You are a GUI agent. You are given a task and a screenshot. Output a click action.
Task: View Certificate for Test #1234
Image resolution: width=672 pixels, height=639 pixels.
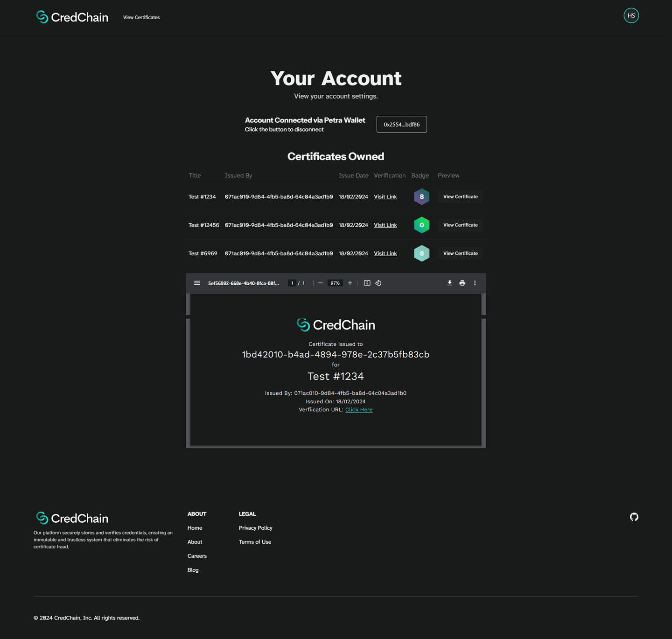pos(461,197)
